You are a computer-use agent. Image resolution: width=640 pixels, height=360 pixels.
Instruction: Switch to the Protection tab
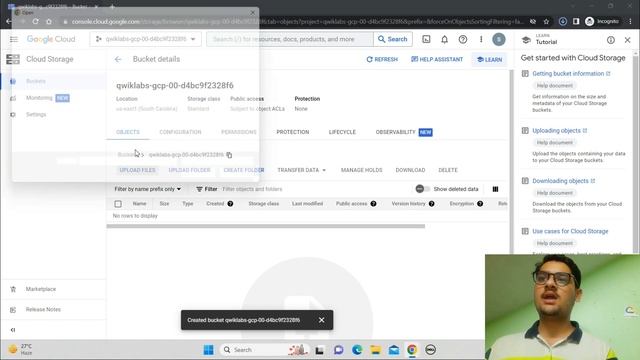[293, 132]
